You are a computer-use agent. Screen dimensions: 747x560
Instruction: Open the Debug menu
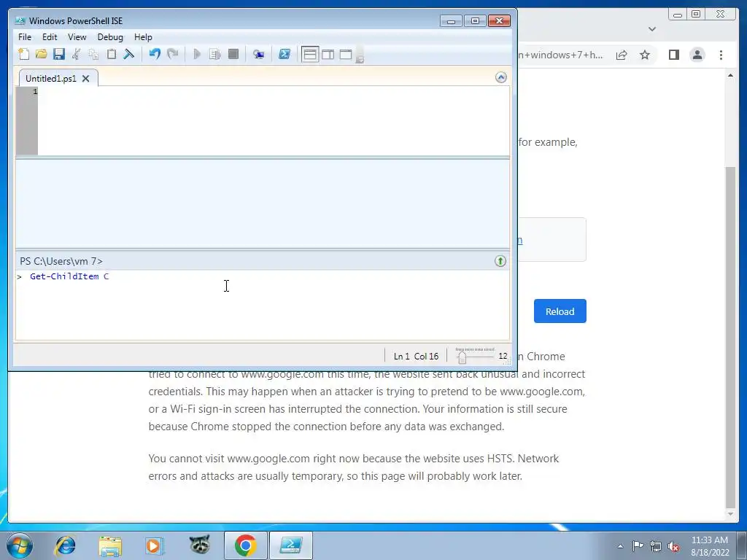pos(110,36)
